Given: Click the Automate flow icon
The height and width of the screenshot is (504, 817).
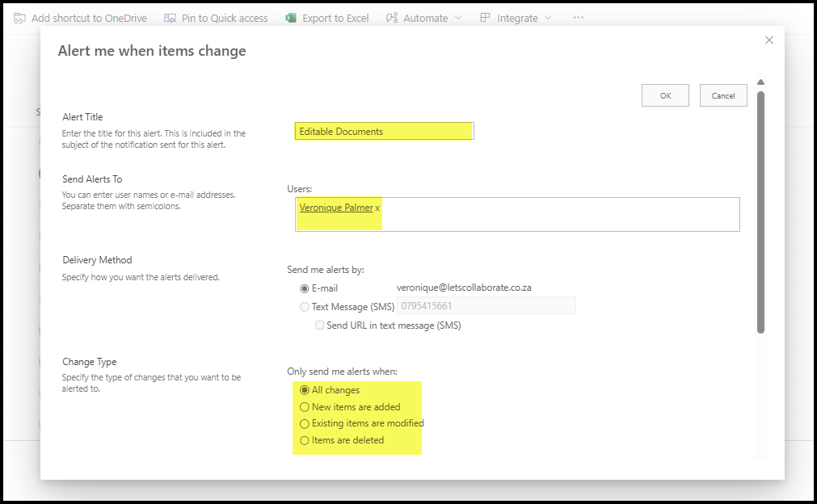Looking at the screenshot, I should pos(392,18).
